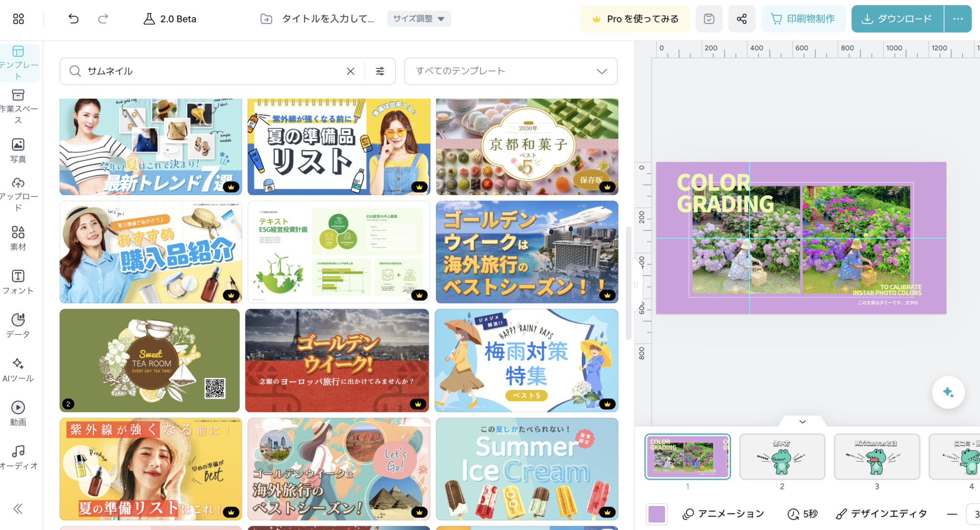Click the undo arrow icon

(x=73, y=19)
